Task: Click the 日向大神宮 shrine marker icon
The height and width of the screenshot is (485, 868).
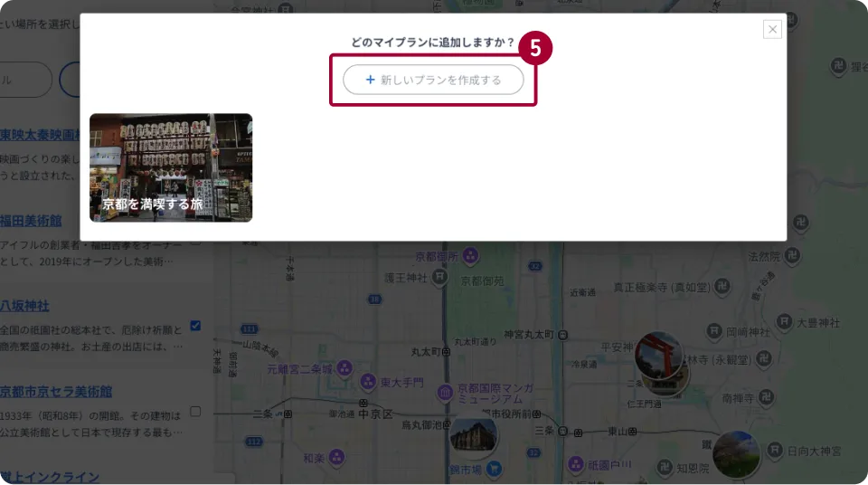Action: click(x=775, y=450)
